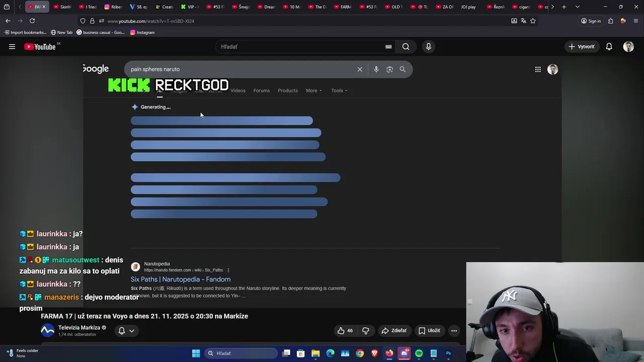This screenshot has width=644, height=362.
Task: Open the YouTube hamburger guide menu
Action: pyautogui.click(x=12, y=47)
